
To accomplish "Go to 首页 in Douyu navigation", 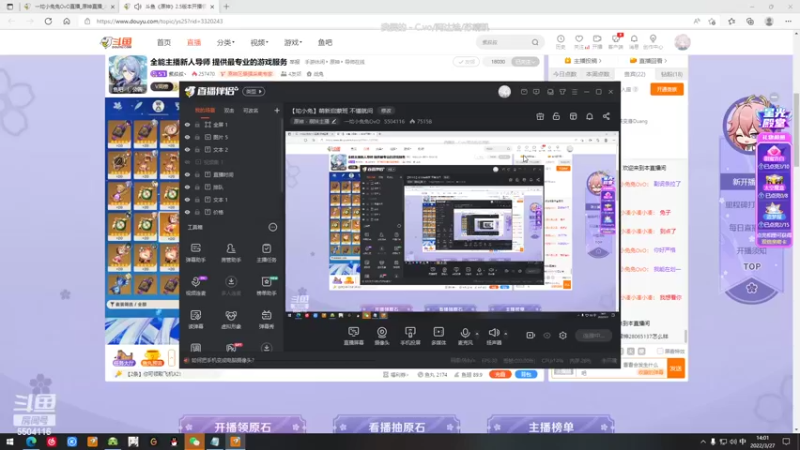I will click(x=164, y=42).
